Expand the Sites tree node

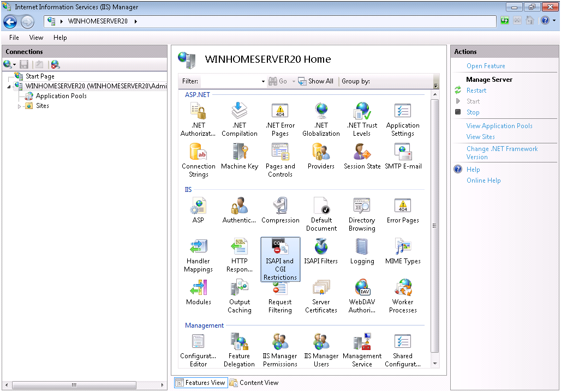pyautogui.click(x=20, y=106)
